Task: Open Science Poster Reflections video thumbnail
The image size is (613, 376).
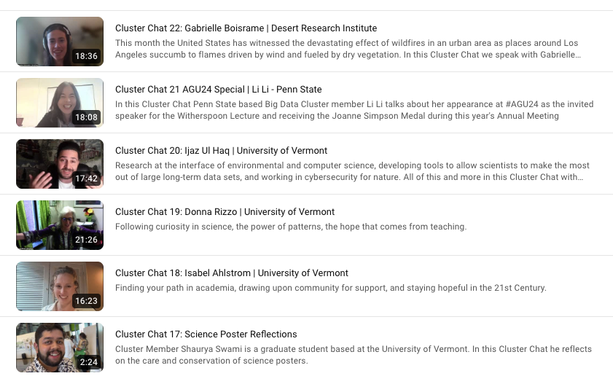Action: tap(60, 347)
